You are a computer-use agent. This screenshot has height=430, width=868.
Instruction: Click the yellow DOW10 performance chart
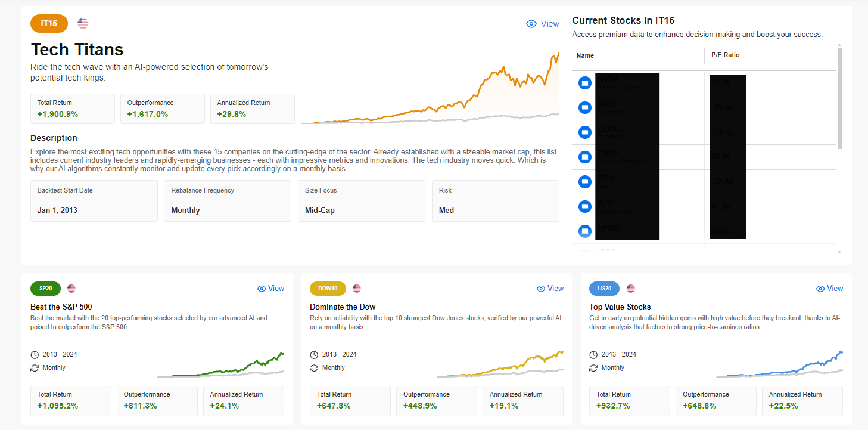pos(500,364)
